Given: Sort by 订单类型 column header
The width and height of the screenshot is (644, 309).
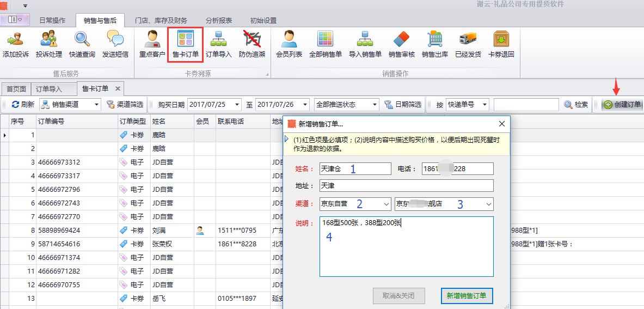Looking at the screenshot, I should [134, 121].
